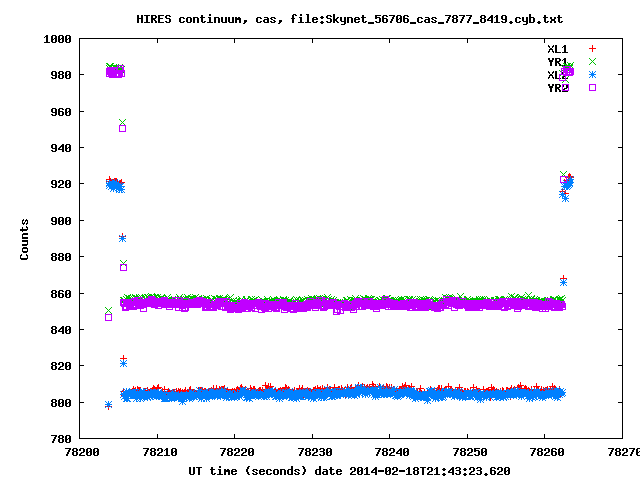Click the x-axis tick label 78210
Viewport: 640px width, 480px height.
pos(160,452)
